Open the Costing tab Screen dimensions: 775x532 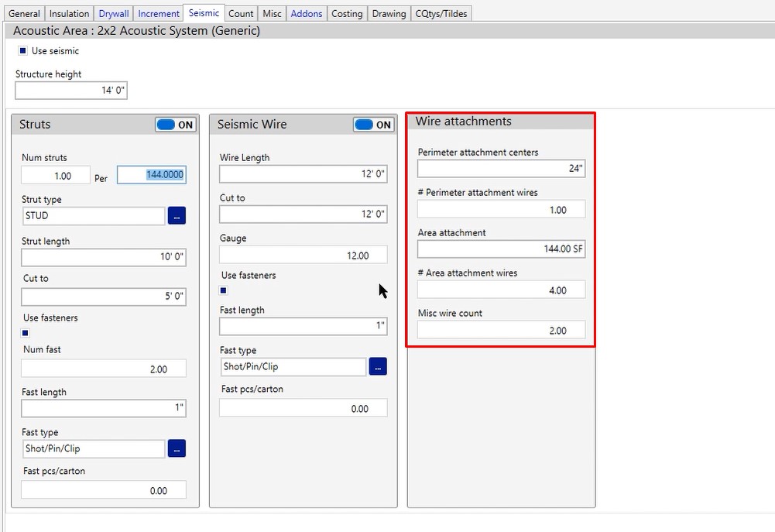click(347, 13)
